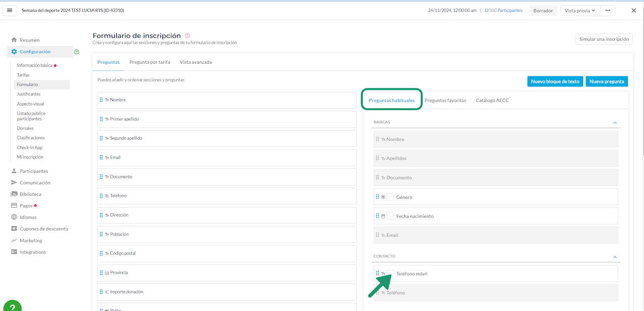
Task: Click the Participantes person icon in sidebar
Action: [14, 171]
